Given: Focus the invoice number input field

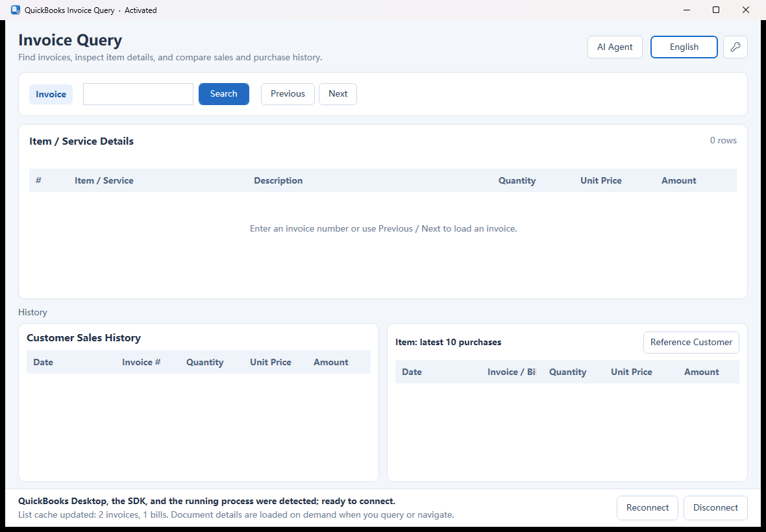Looking at the screenshot, I should coord(138,93).
